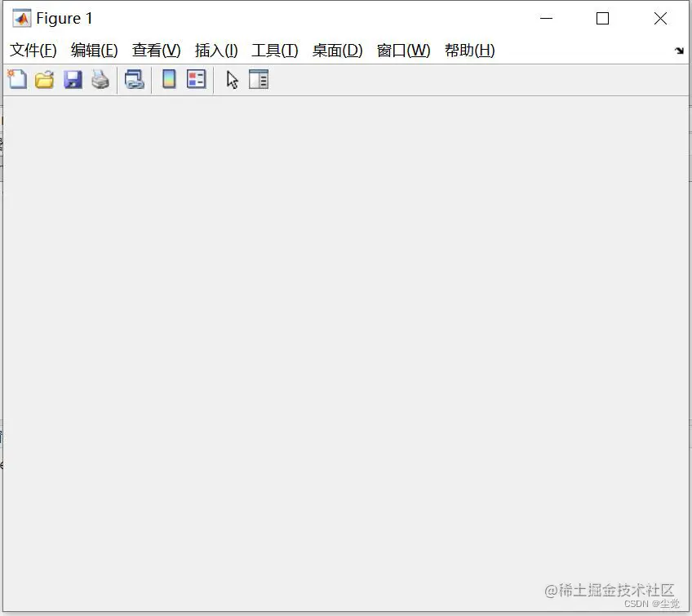This screenshot has height=616, width=692.
Task: Enable plot linking with the Link Plot icon
Action: pos(135,79)
